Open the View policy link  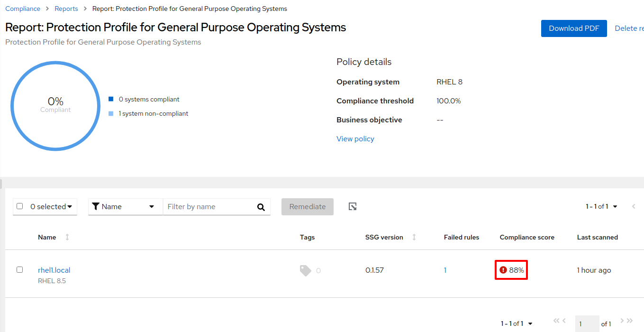(x=355, y=138)
